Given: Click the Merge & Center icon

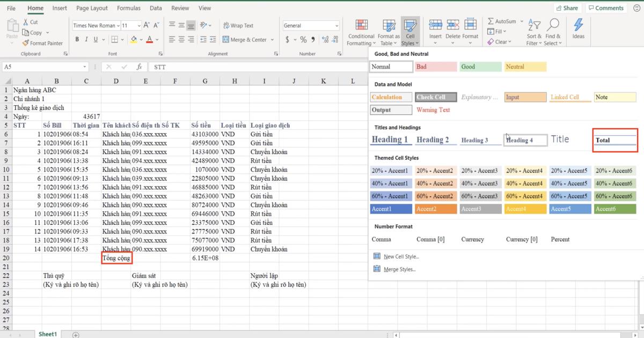Looking at the screenshot, I should pyautogui.click(x=227, y=39).
